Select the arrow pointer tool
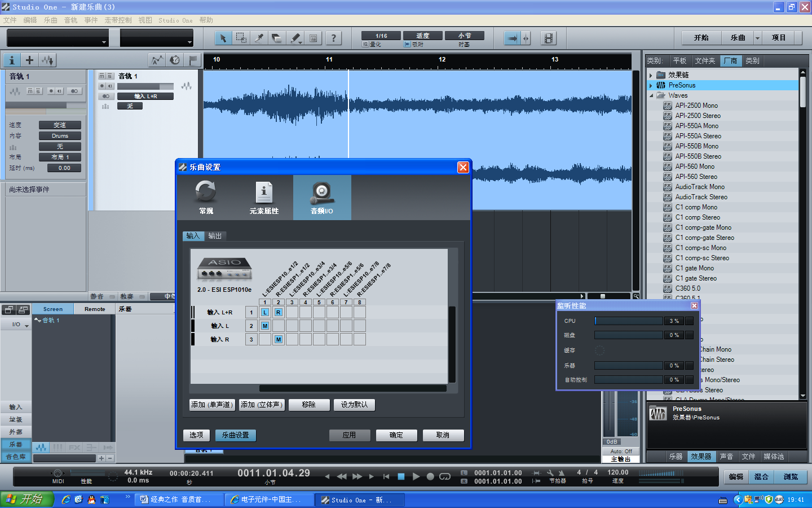The width and height of the screenshot is (812, 508). 223,38
